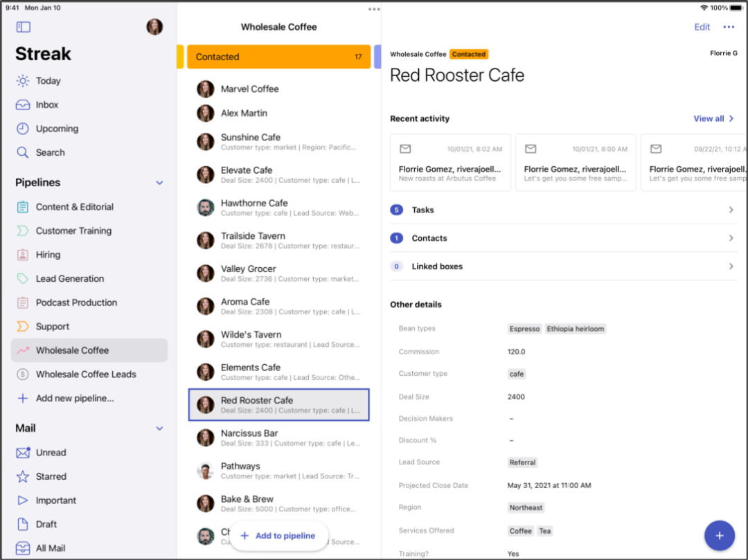Screen dimensions: 748x560
Task: View all recent activity
Action: (x=713, y=118)
